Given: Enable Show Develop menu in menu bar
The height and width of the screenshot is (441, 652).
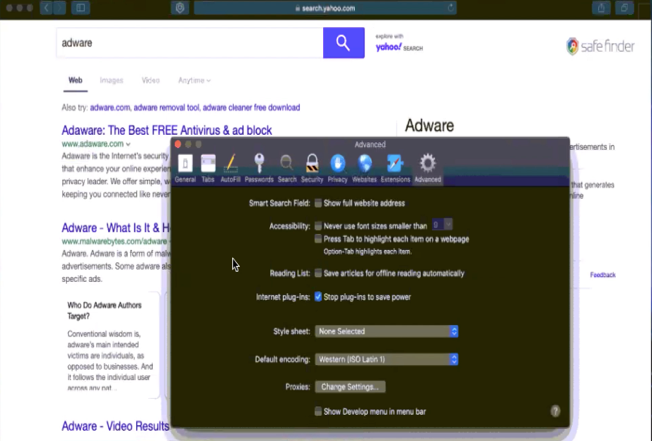Looking at the screenshot, I should 318,411.
